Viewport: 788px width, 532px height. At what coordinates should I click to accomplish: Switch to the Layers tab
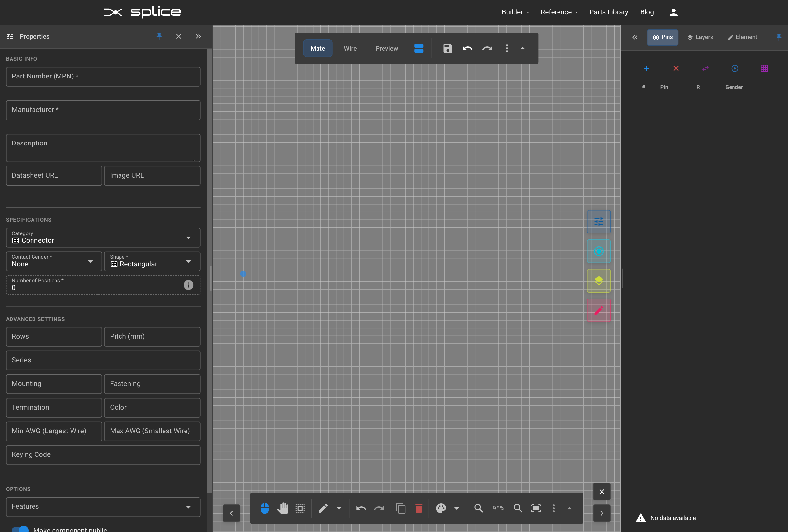coord(700,37)
